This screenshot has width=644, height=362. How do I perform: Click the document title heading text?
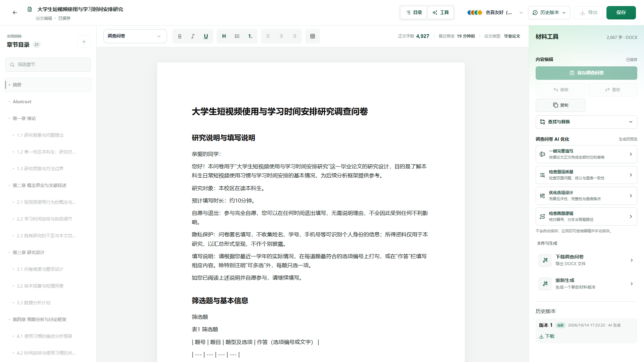tap(280, 112)
